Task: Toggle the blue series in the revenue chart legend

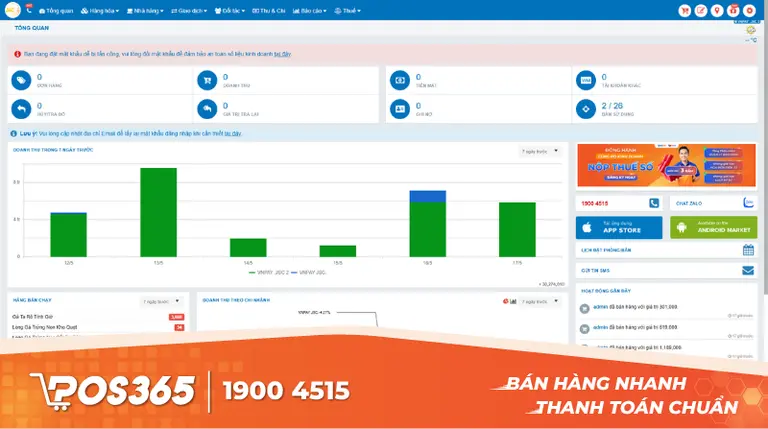Action: click(309, 273)
